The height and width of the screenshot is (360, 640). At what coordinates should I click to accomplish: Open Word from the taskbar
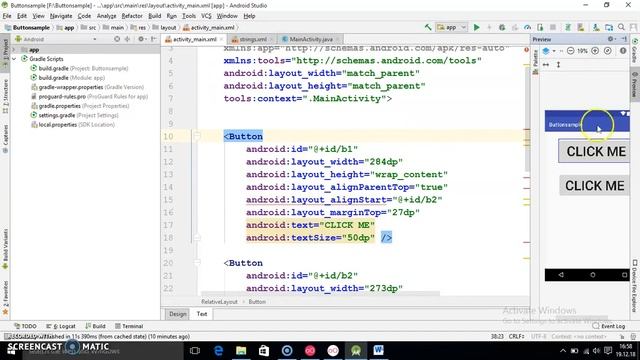click(x=378, y=351)
